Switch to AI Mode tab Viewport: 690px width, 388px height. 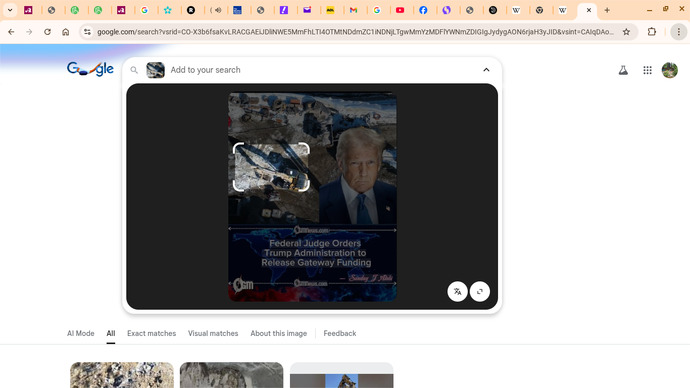pyautogui.click(x=81, y=333)
